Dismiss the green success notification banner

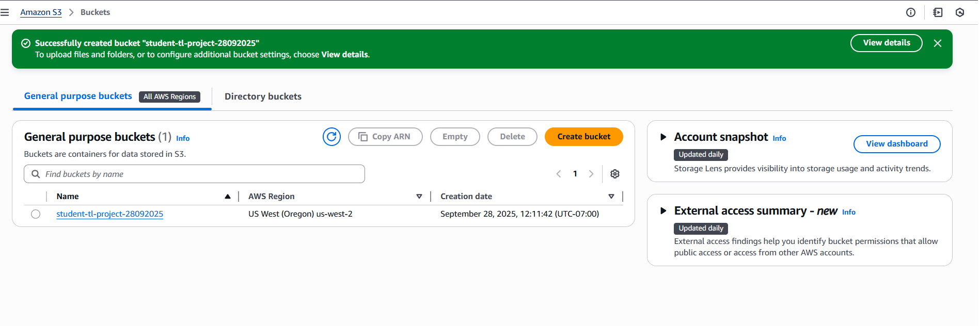click(938, 43)
